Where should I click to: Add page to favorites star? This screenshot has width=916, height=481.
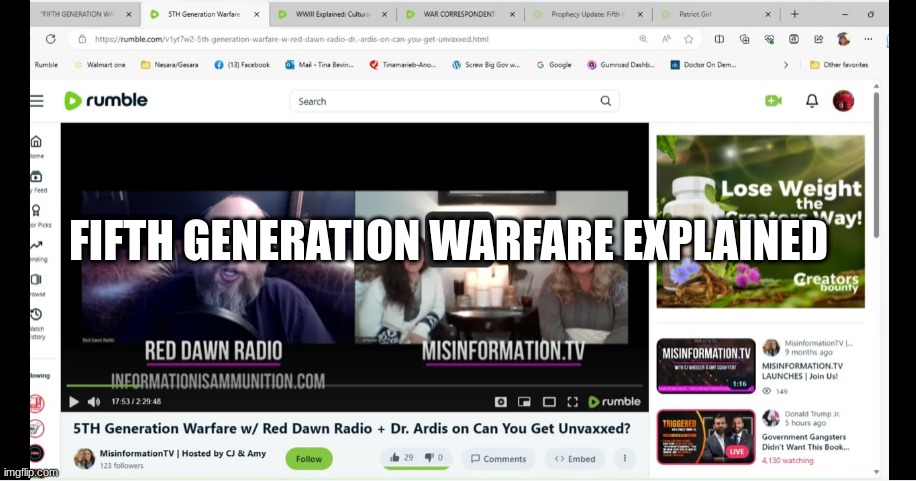(x=689, y=39)
